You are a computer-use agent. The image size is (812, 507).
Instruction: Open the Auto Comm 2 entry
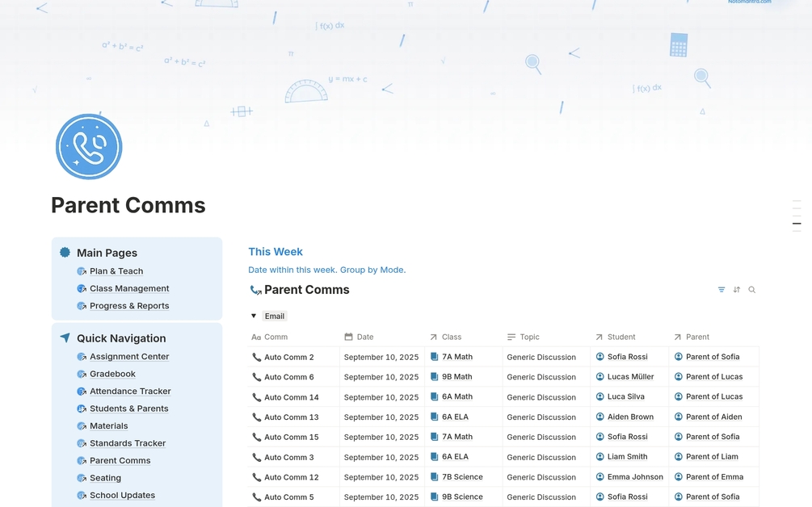[x=289, y=357]
